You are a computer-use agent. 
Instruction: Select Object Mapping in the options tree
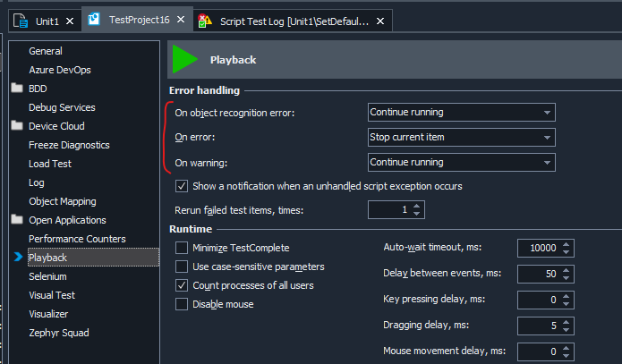pos(62,201)
